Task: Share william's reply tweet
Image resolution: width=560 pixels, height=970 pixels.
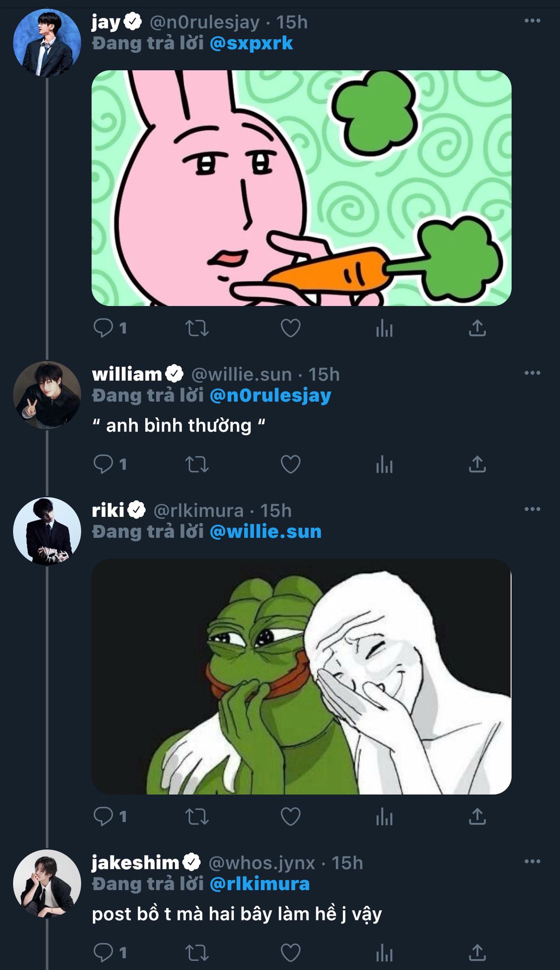Action: 477,464
